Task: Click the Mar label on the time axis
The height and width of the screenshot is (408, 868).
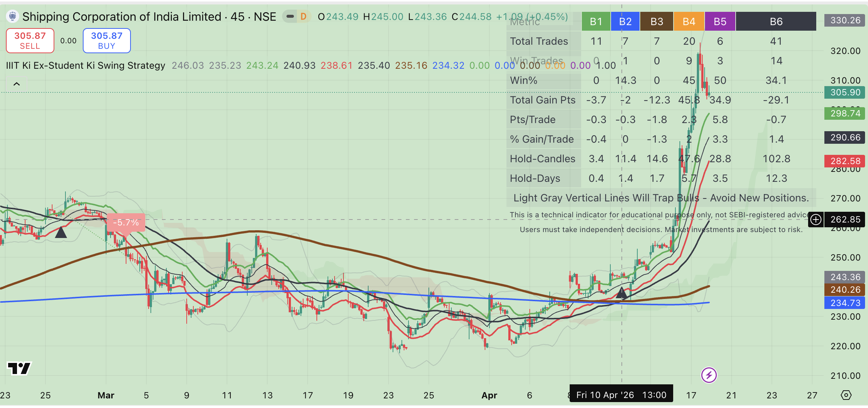Action: pos(106,395)
